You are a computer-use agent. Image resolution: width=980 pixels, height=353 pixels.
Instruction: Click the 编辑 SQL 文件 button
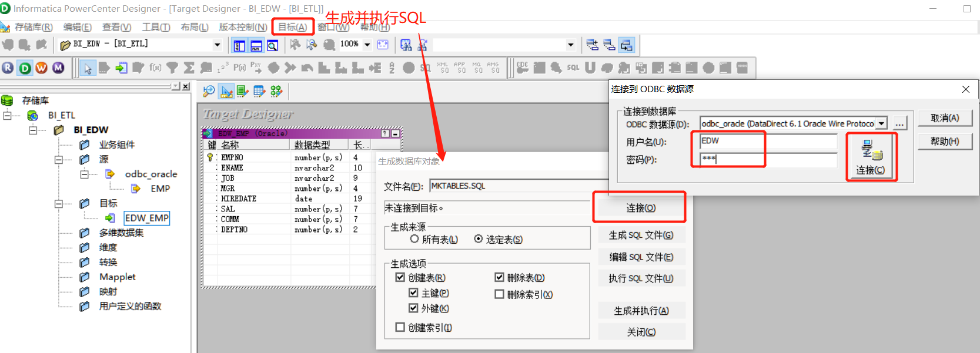coord(641,257)
